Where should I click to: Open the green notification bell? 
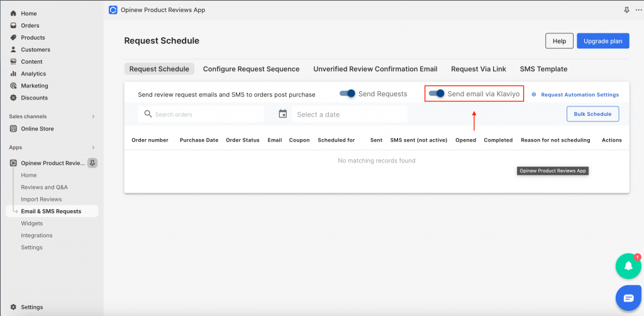click(x=629, y=266)
